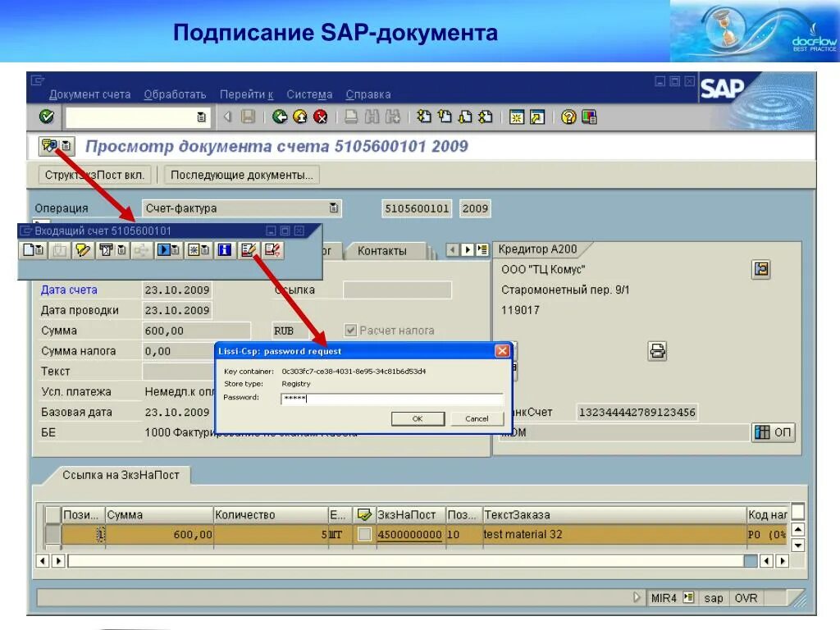Click the green checkmark Enter icon
The image size is (840, 630).
pyautogui.click(x=47, y=116)
